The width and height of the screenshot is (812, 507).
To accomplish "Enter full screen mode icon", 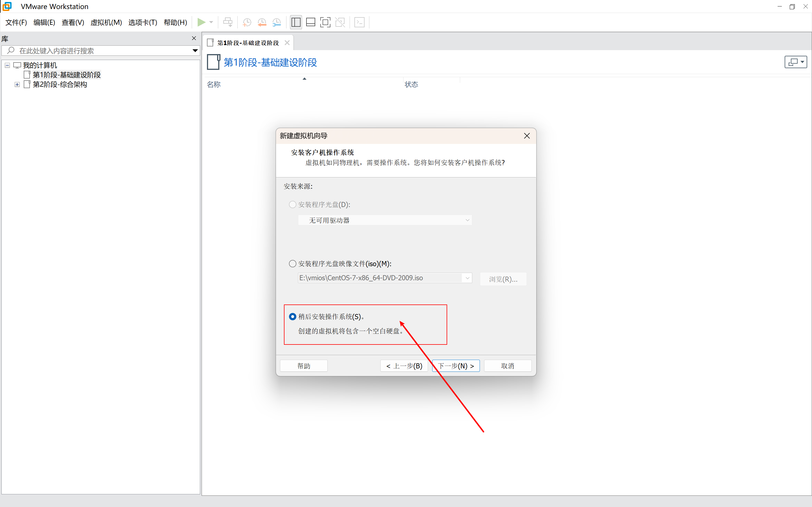I will click(x=325, y=23).
